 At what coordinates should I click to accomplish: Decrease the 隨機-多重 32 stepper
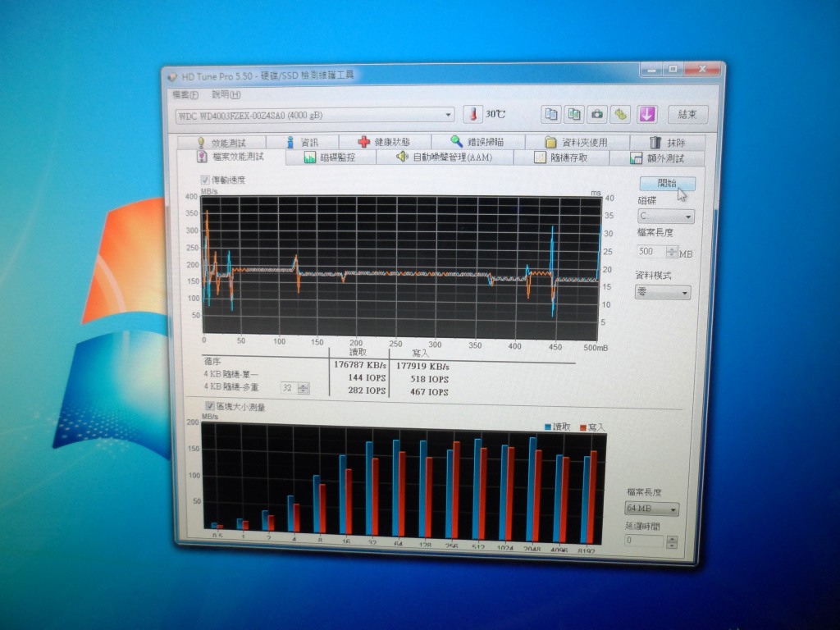[304, 391]
